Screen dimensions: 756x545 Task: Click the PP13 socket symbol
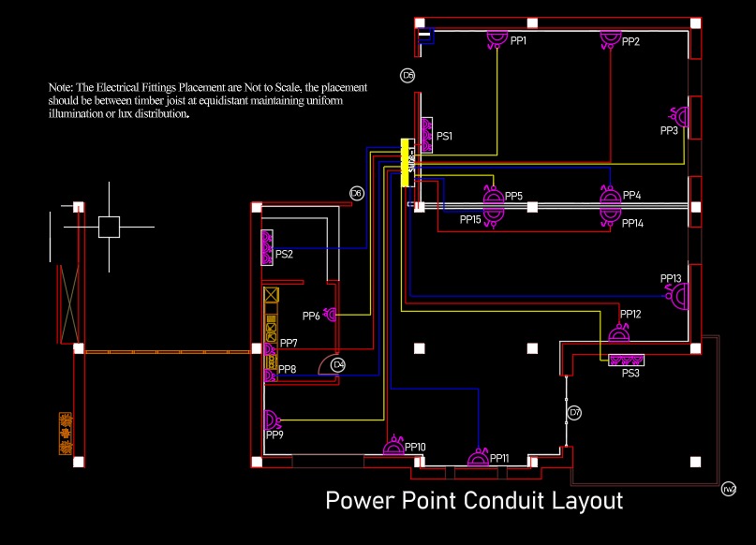pos(677,296)
